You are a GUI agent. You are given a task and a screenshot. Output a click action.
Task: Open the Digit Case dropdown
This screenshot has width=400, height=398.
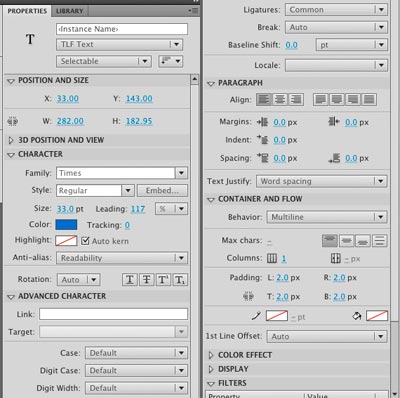[x=136, y=371]
